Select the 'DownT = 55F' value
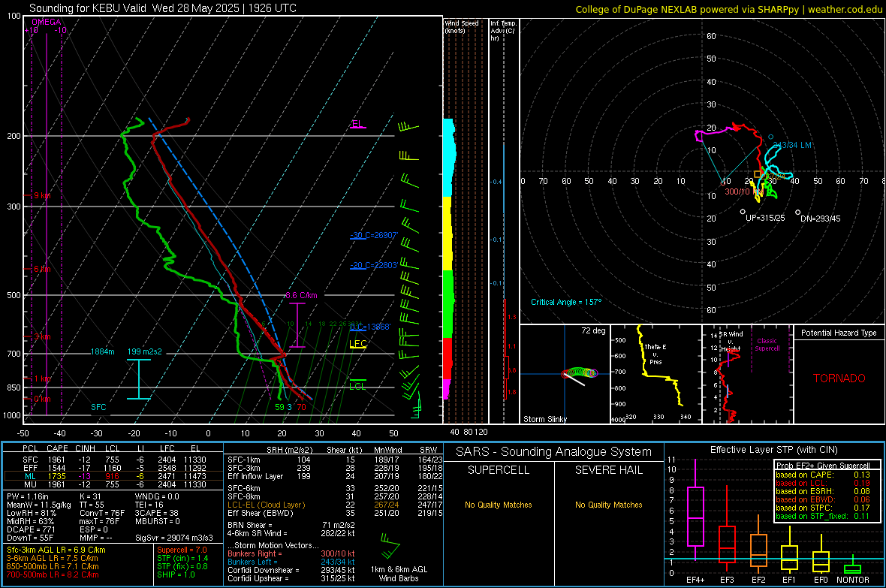Viewport: 886px width, 588px height. pyautogui.click(x=30, y=538)
